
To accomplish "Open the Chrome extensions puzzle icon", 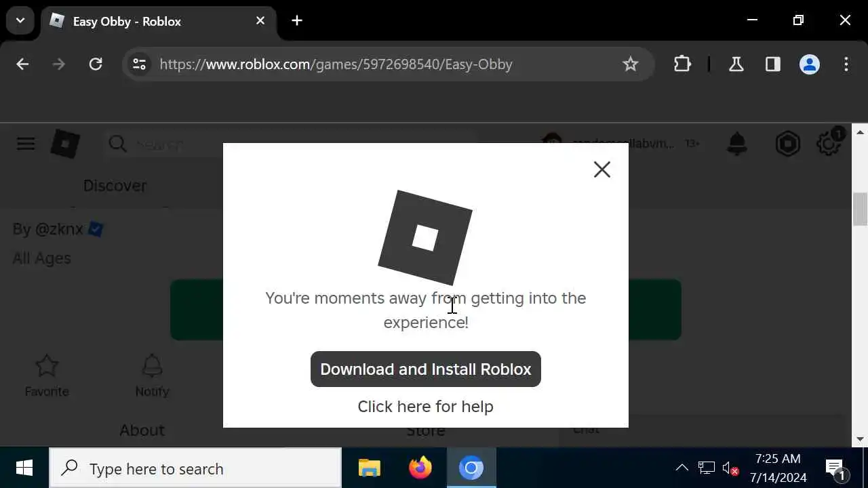I will (682, 64).
